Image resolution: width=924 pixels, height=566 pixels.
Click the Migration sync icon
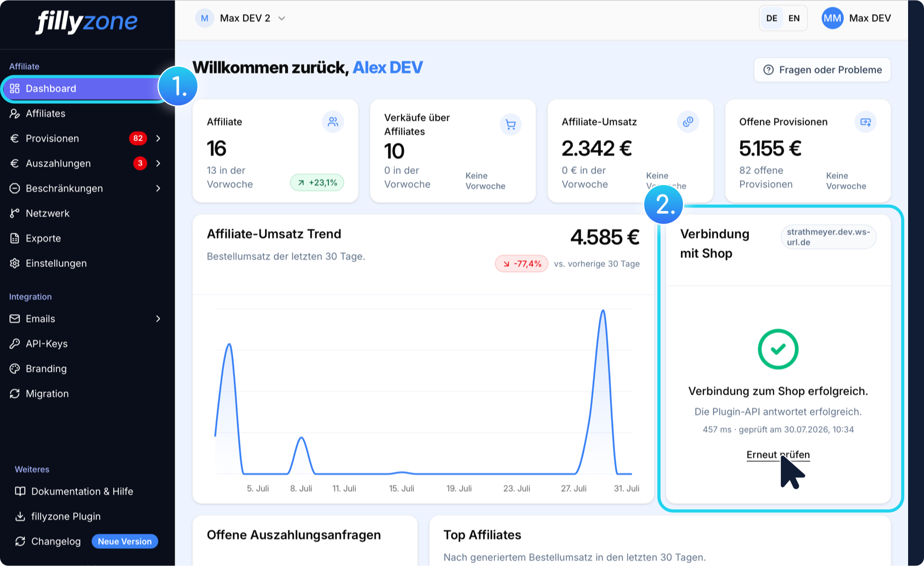pos(15,394)
